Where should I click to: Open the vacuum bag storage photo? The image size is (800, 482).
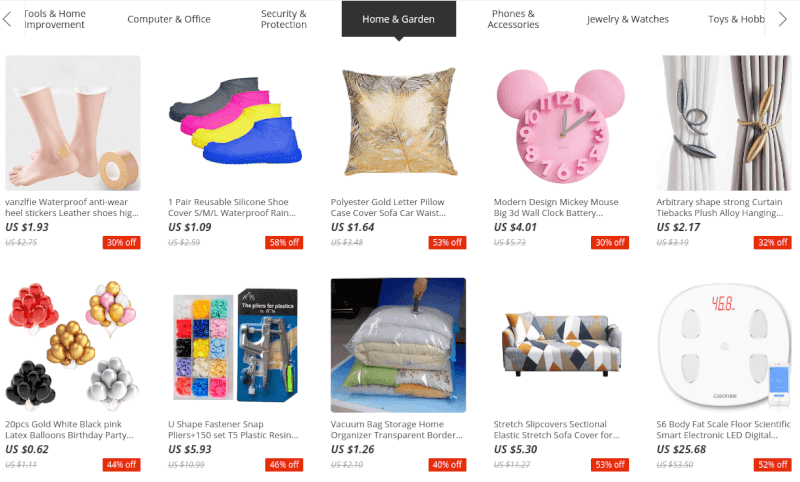point(398,345)
